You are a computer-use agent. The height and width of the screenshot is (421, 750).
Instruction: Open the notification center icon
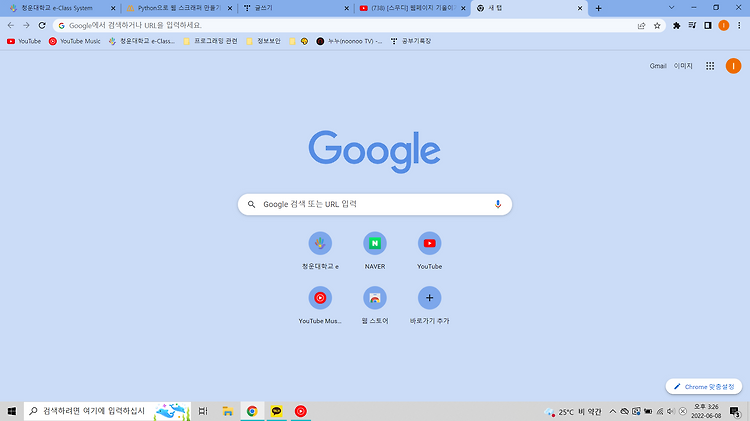coord(735,411)
